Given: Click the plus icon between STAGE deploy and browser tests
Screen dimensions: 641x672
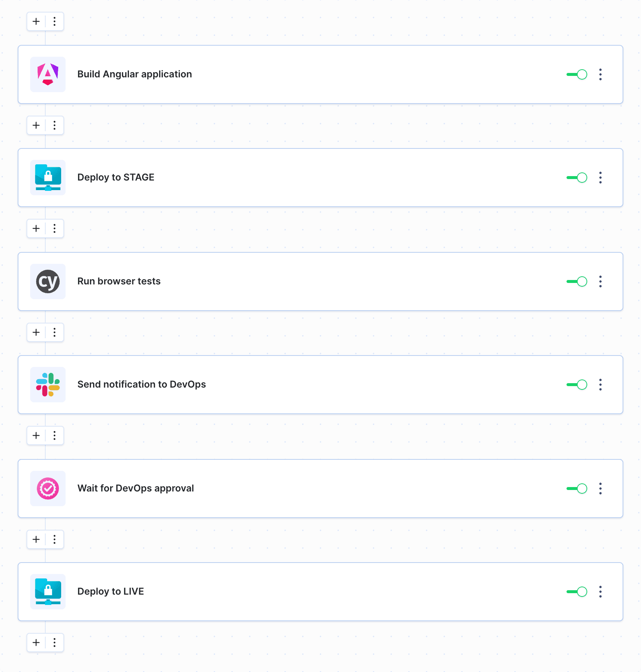Looking at the screenshot, I should tap(36, 228).
